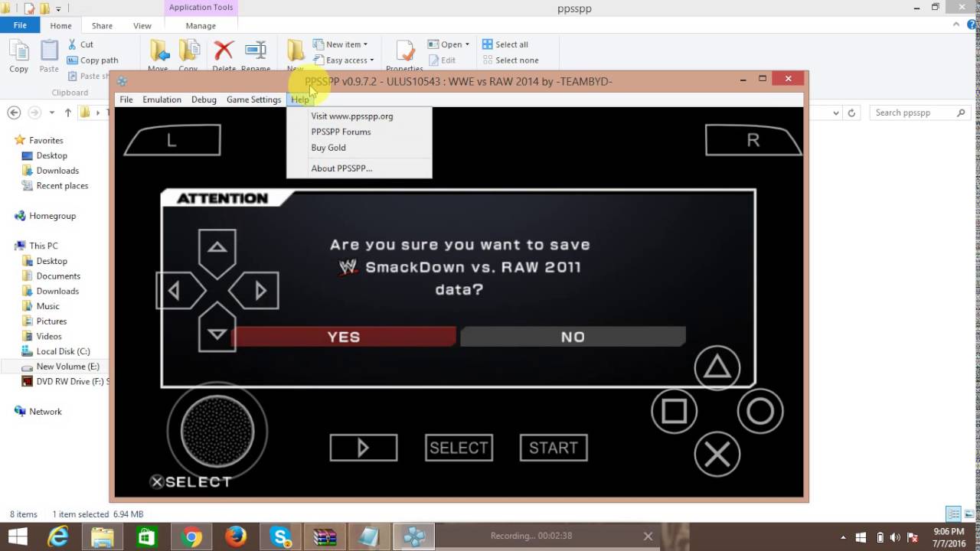Open Network in navigation pane
Image resolution: width=980 pixels, height=551 pixels.
pyautogui.click(x=45, y=412)
